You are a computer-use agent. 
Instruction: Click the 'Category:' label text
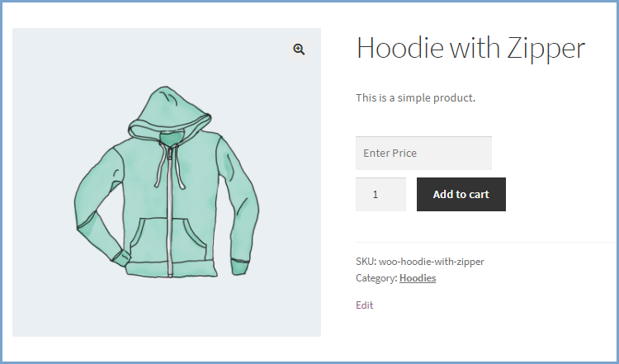point(376,278)
